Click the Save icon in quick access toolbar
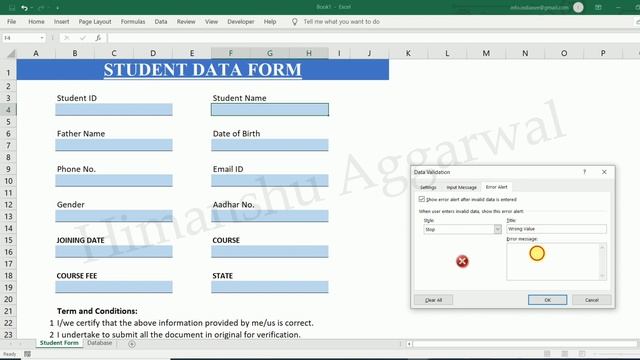640x360 pixels. 11,7
